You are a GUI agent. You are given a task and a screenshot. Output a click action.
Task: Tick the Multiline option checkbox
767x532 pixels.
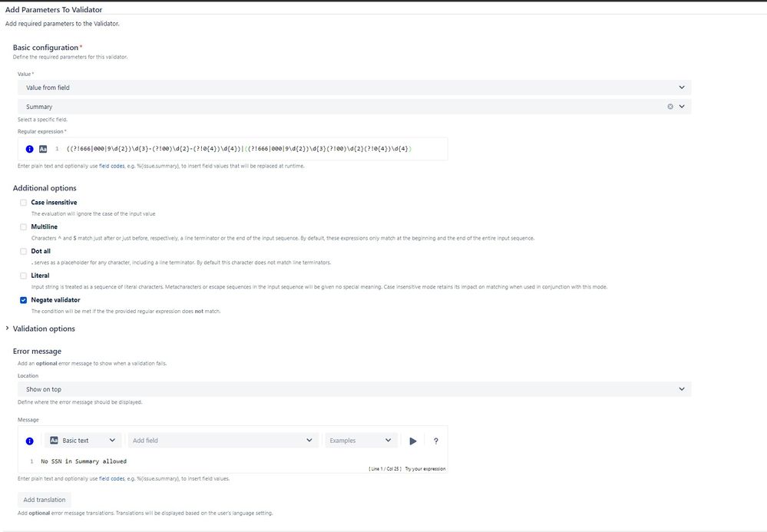pos(24,227)
